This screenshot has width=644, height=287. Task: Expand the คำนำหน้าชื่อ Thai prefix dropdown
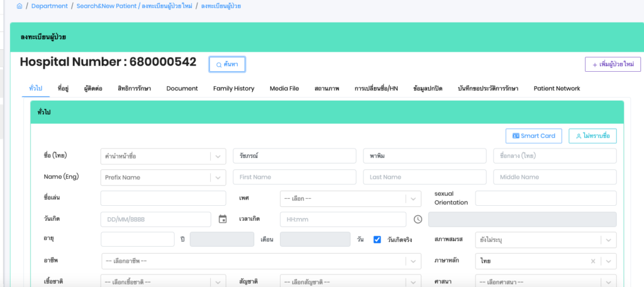218,156
